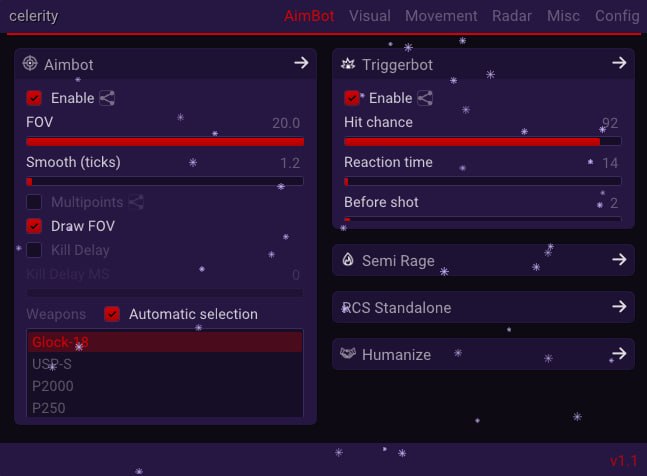The height and width of the screenshot is (476, 647).
Task: Adjust the Hit chance slider
Action: coord(482,142)
